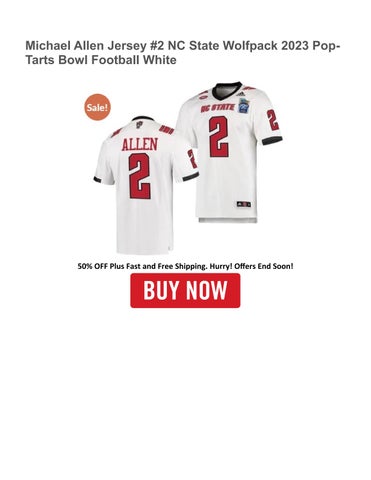Click the Pop-Tarts Bowl patch on chest
The height and width of the screenshot is (480, 371).
tap(245, 105)
